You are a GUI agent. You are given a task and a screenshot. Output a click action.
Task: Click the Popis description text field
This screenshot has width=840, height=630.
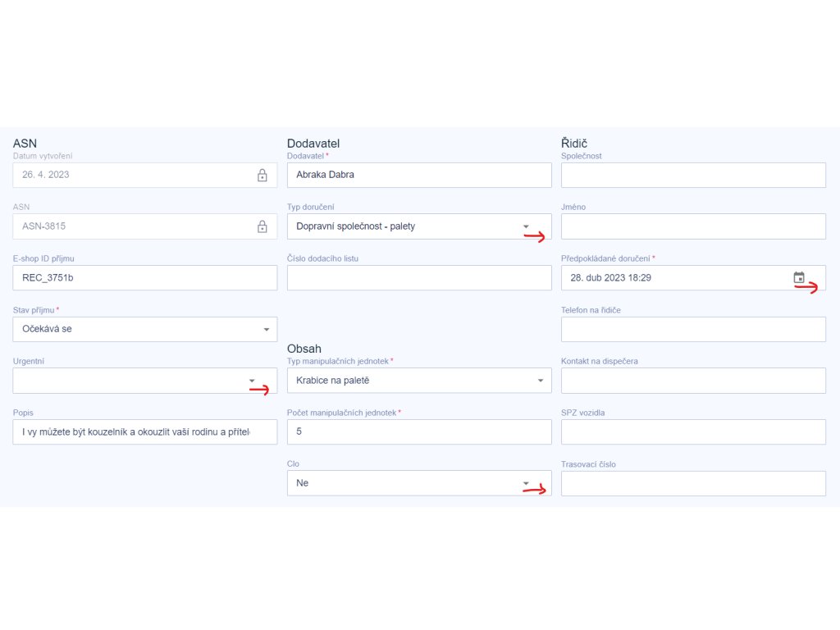145,431
